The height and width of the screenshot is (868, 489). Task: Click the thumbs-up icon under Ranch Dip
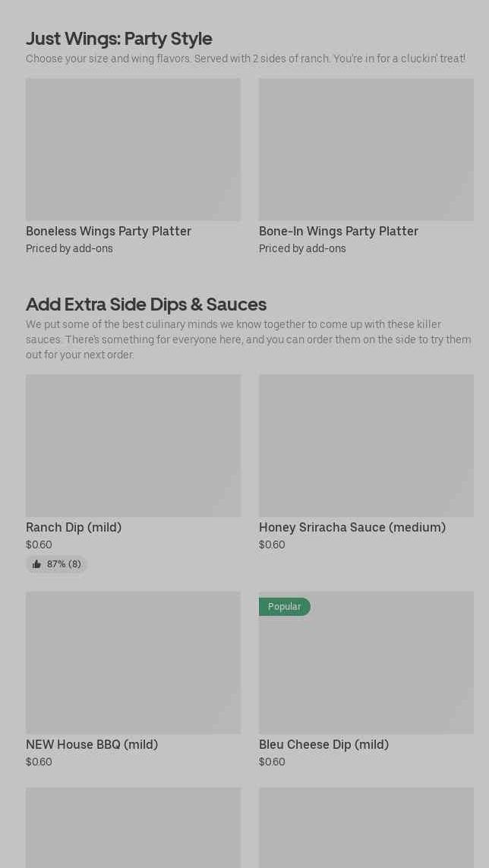click(x=36, y=564)
